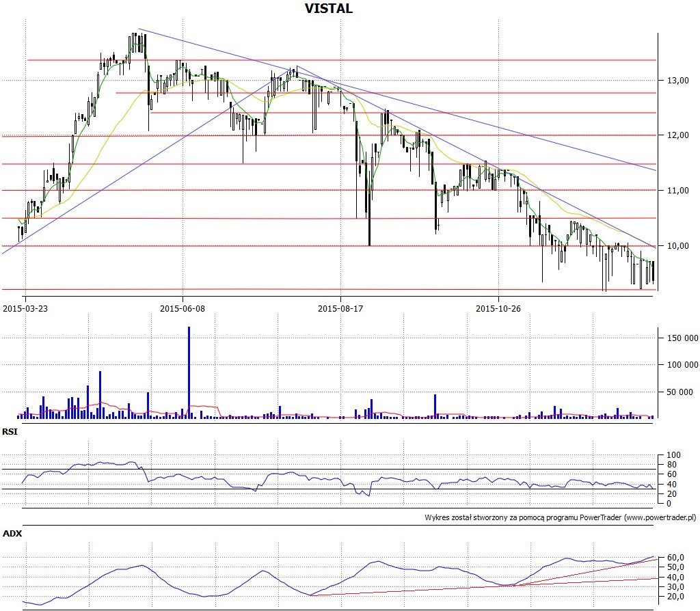The width and height of the screenshot is (700, 611).
Task: Click the 2015-08-17 date label
Action: tap(340, 308)
